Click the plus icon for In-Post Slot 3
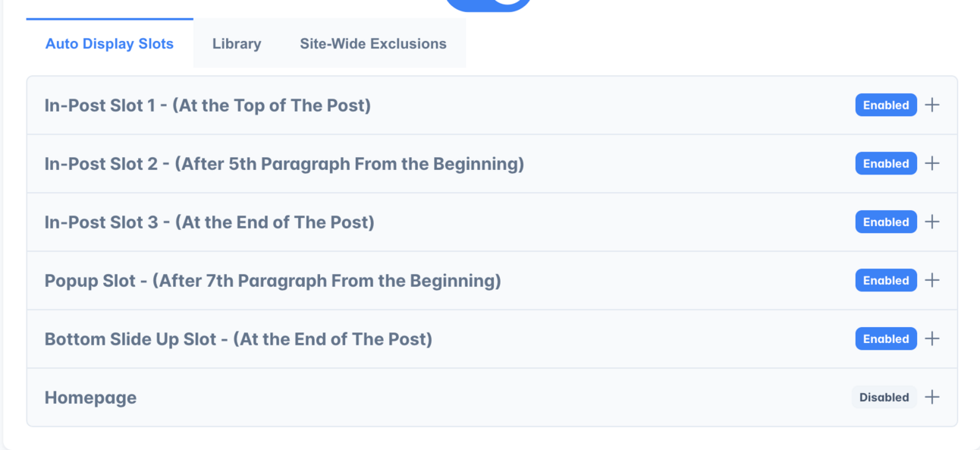 tap(932, 222)
